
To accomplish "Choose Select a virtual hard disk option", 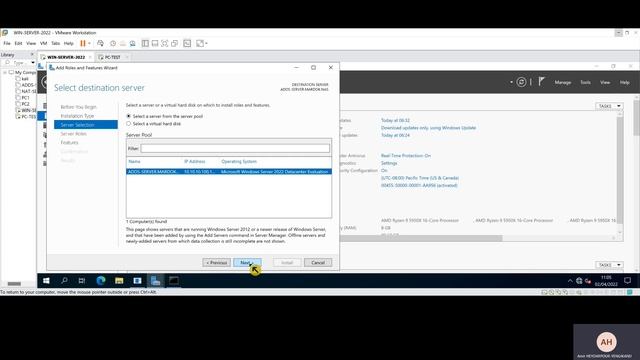I will tap(129, 124).
